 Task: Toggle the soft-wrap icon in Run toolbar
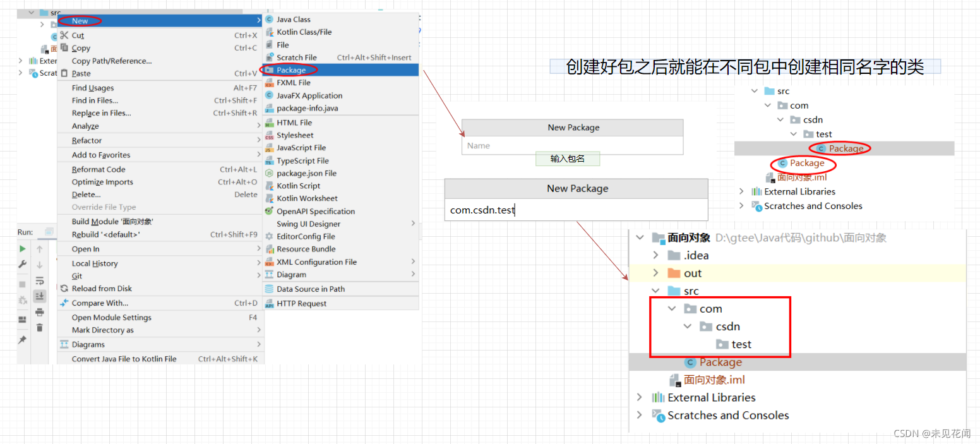click(40, 280)
